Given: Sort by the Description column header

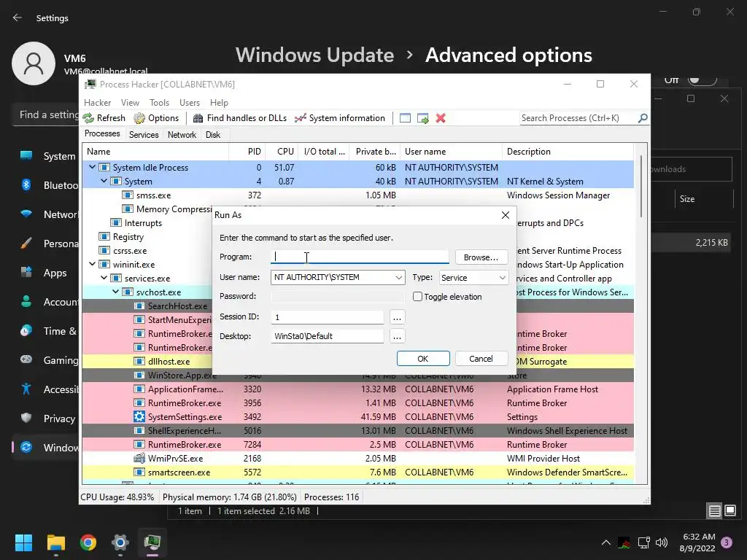Looking at the screenshot, I should (x=568, y=152).
